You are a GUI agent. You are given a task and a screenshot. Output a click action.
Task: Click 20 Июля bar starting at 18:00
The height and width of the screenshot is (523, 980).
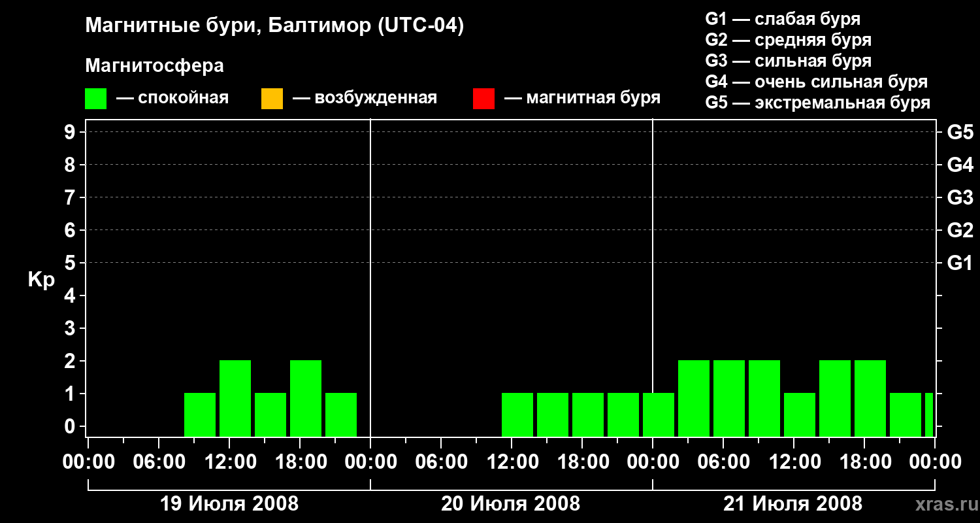click(x=588, y=414)
